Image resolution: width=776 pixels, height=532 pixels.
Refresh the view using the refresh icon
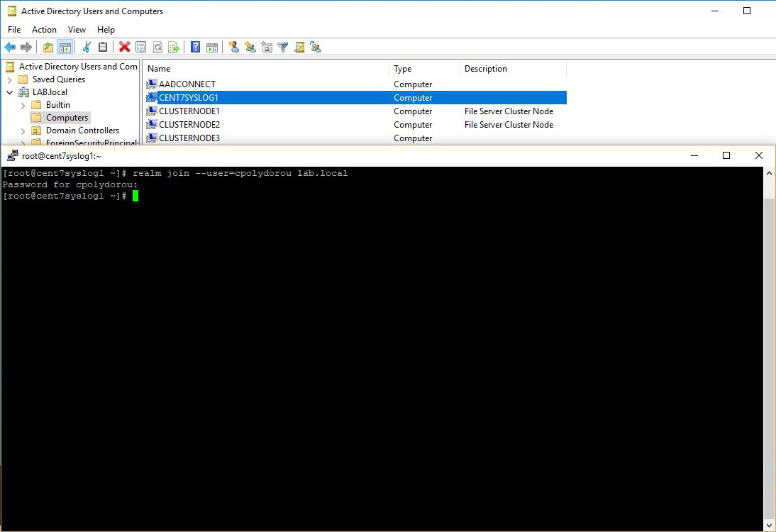pyautogui.click(x=156, y=47)
